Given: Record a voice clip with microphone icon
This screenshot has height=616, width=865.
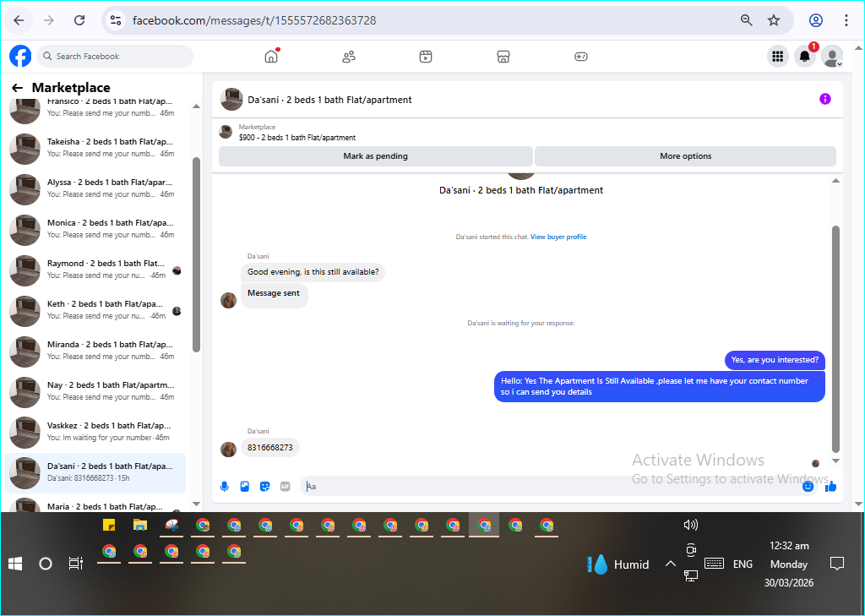Looking at the screenshot, I should click(225, 486).
